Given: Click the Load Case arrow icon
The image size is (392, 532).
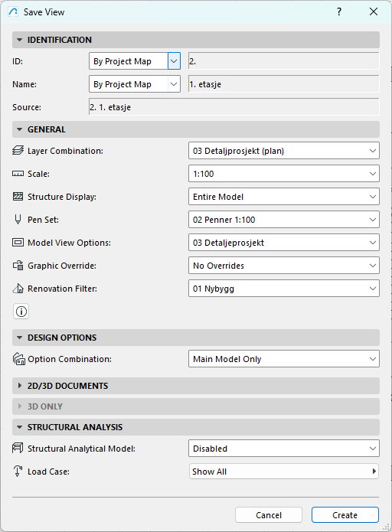Looking at the screenshot, I should tap(18, 472).
